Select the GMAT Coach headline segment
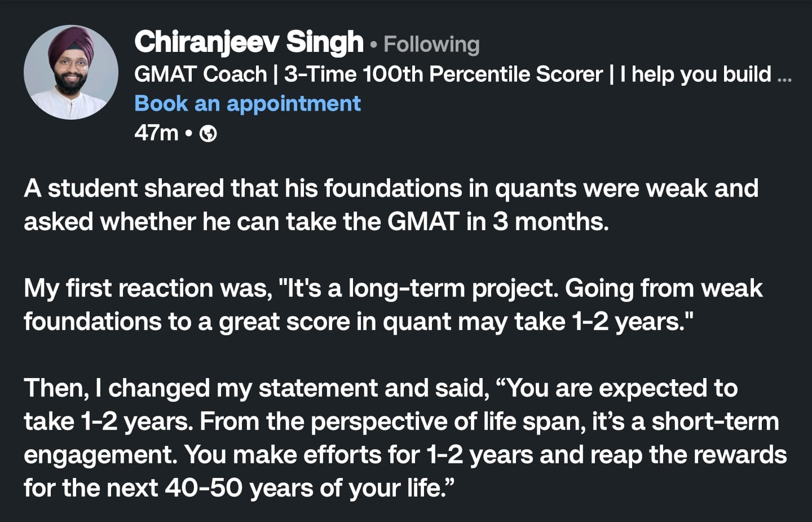 pyautogui.click(x=201, y=74)
